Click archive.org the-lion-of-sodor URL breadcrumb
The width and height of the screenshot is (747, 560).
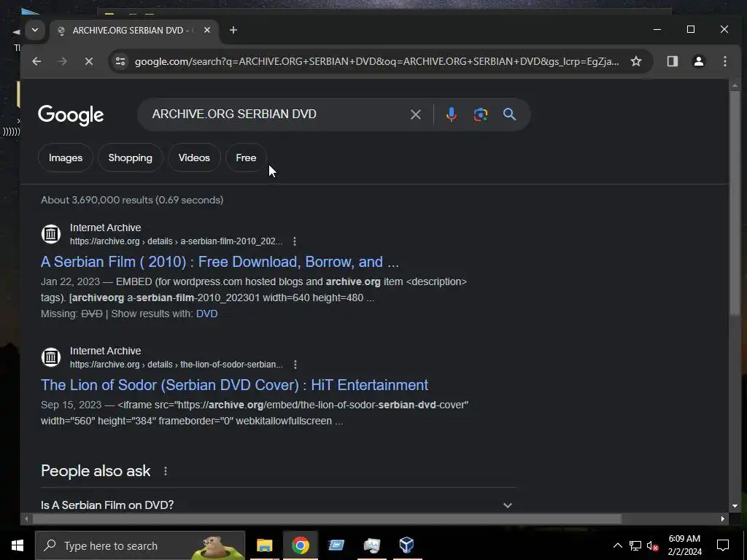click(x=177, y=365)
